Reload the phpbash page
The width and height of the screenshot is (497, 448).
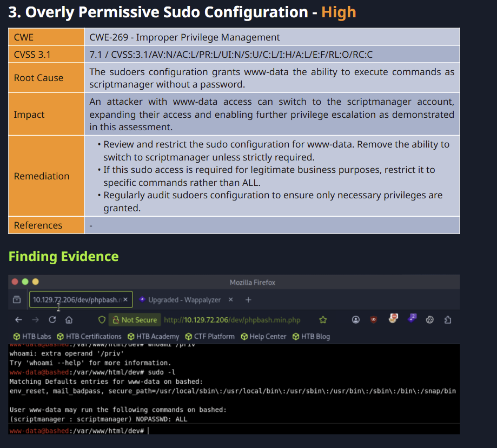[x=52, y=320]
